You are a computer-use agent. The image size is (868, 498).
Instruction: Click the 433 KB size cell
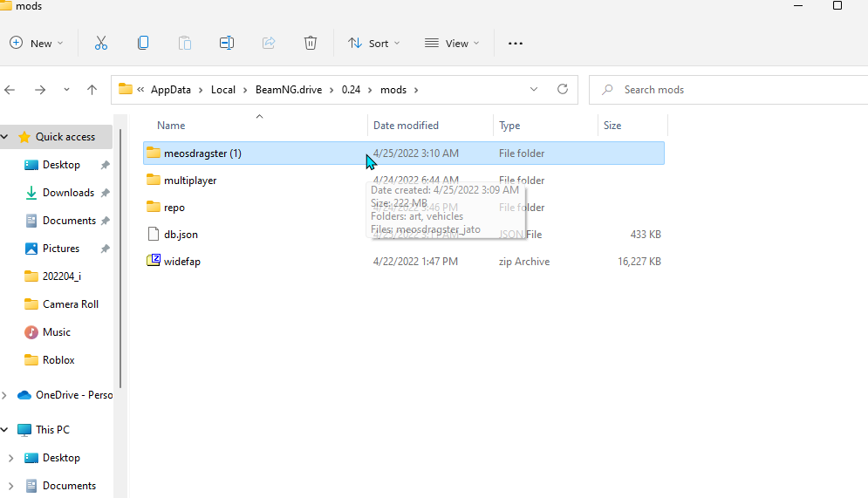click(x=646, y=235)
